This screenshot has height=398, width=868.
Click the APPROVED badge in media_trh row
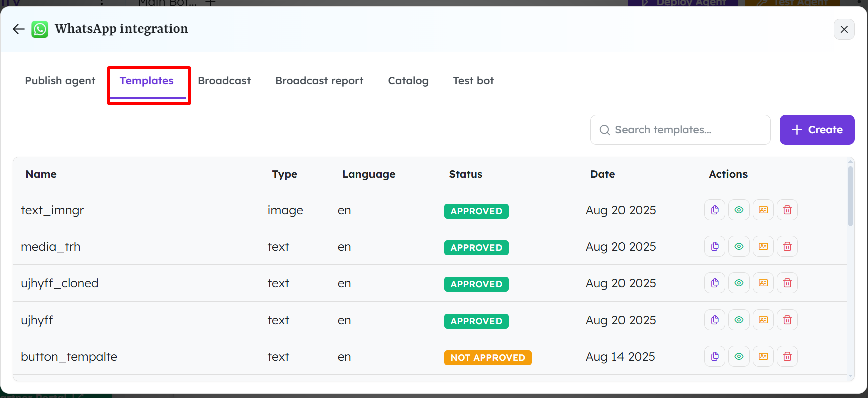(476, 248)
